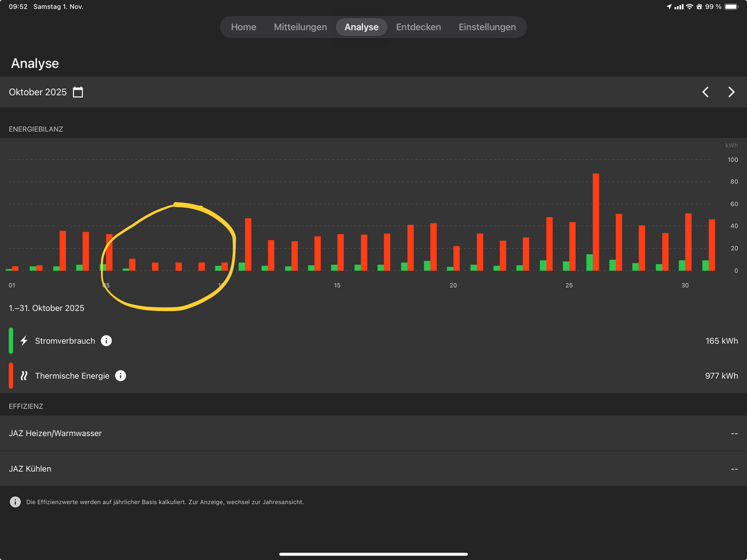Screen dimensions: 747x560
Task: Tap the 165 kWh value
Action: (x=721, y=341)
